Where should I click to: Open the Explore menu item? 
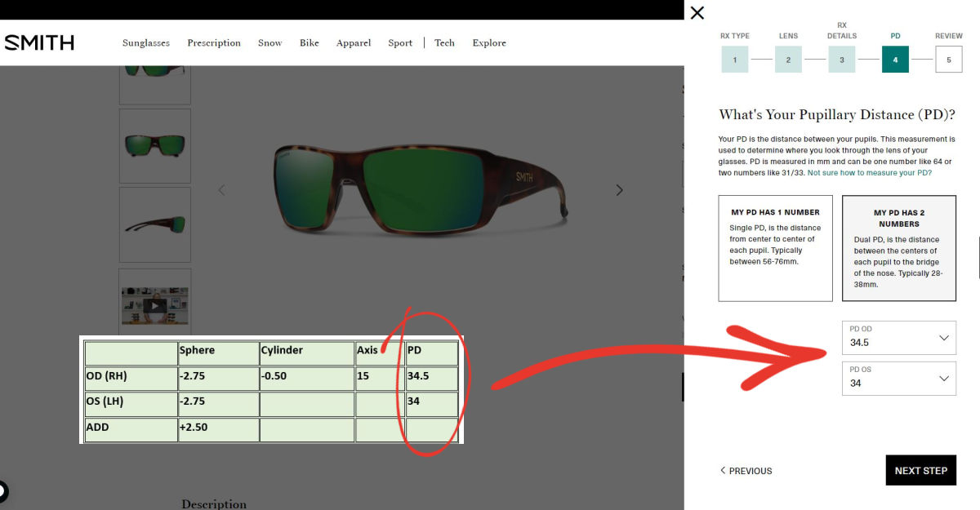click(489, 43)
